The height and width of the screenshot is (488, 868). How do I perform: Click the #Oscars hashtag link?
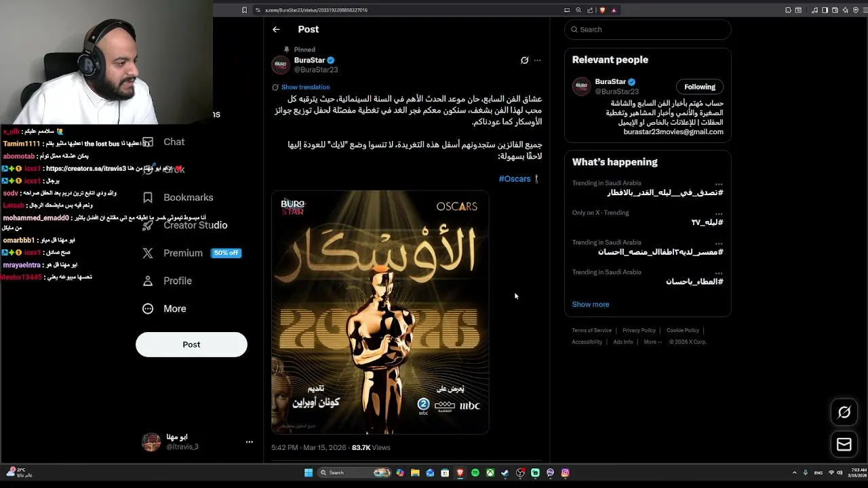point(515,179)
